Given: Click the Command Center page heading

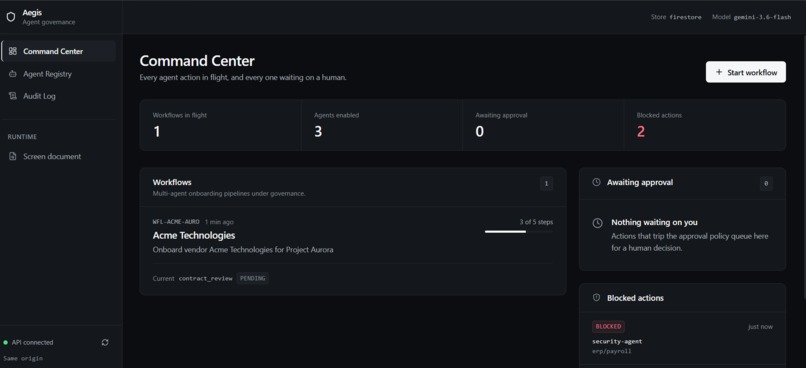Looking at the screenshot, I should (x=197, y=61).
